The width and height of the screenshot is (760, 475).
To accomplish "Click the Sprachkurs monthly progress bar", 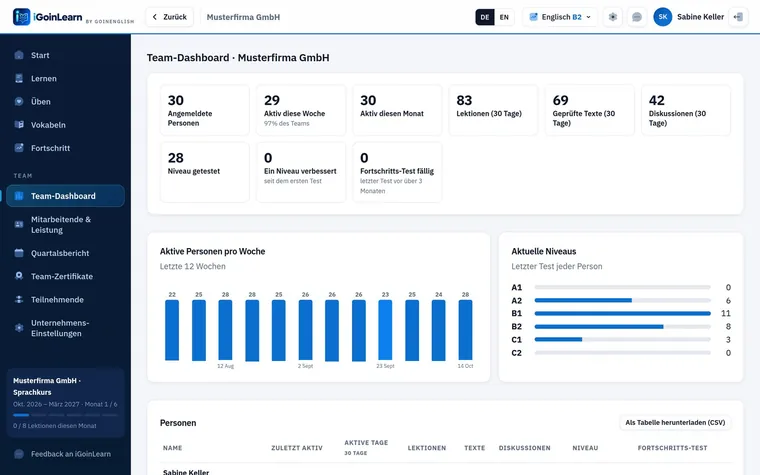I will pyautogui.click(x=65, y=415).
